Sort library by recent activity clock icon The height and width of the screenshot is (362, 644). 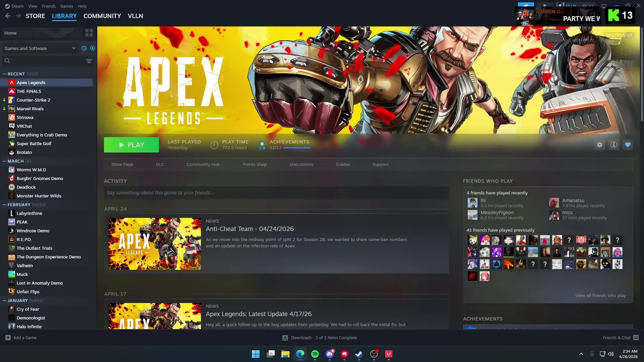pyautogui.click(x=84, y=48)
